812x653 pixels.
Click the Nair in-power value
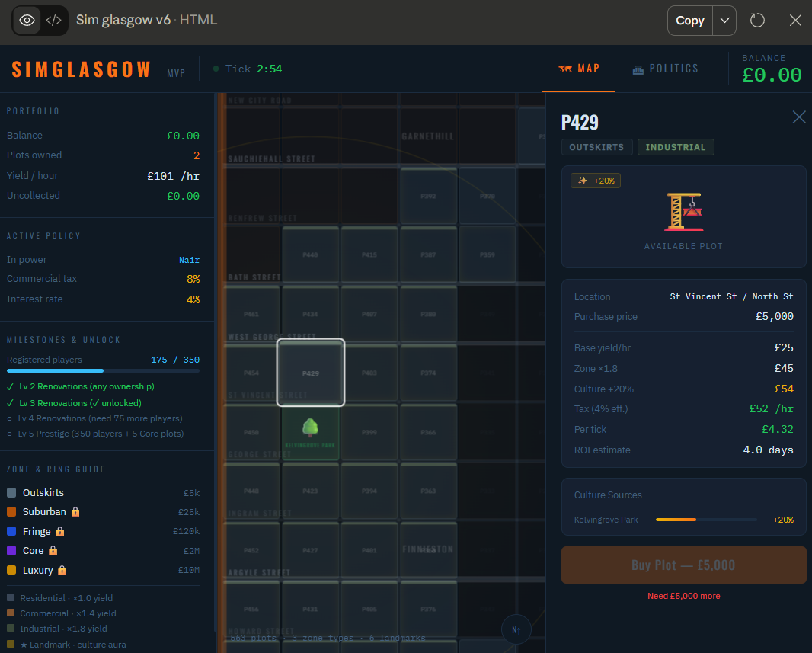189,260
